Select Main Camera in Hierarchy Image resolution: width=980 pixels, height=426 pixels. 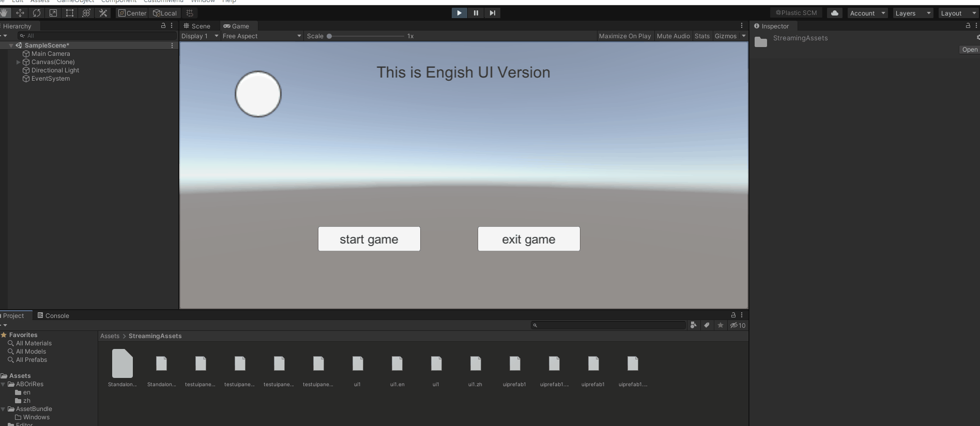point(51,54)
